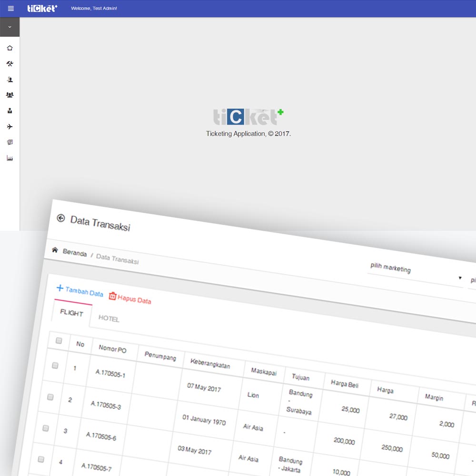
Task: Click the Tambah Data button
Action: point(79,291)
